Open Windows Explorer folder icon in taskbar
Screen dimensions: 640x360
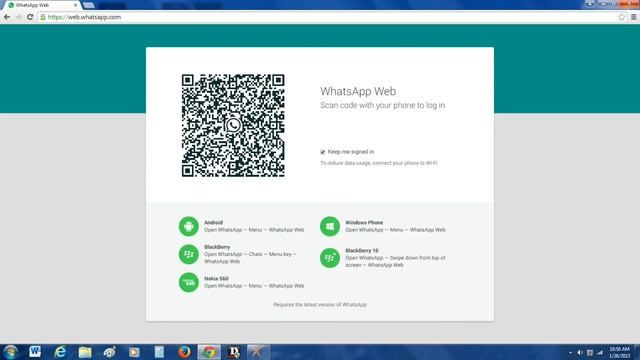[85, 352]
